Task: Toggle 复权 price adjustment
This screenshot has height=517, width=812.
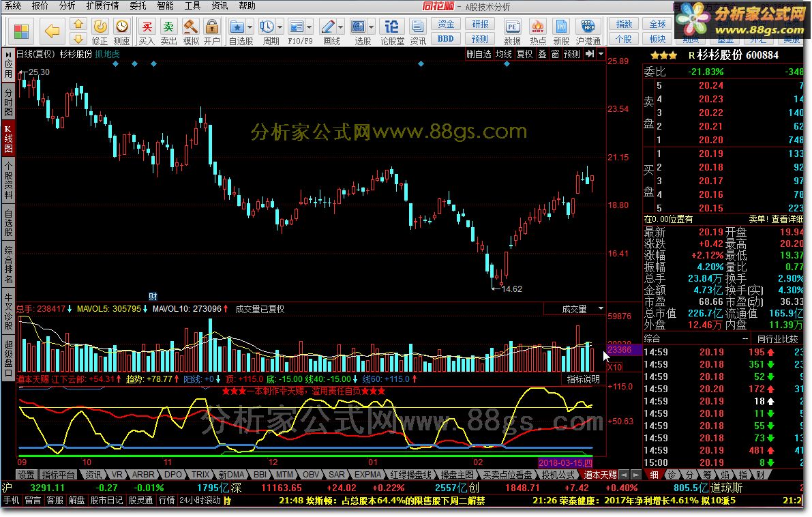Action: click(524, 54)
